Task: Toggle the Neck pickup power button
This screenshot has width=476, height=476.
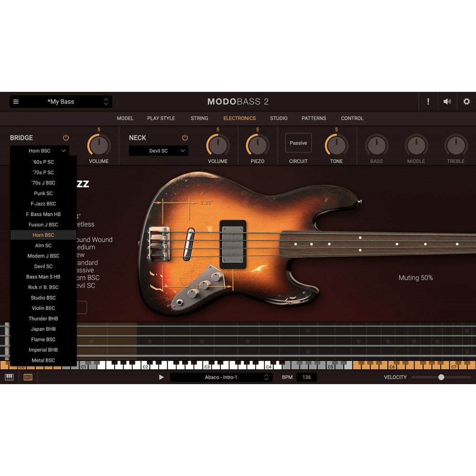Action: pyautogui.click(x=185, y=138)
